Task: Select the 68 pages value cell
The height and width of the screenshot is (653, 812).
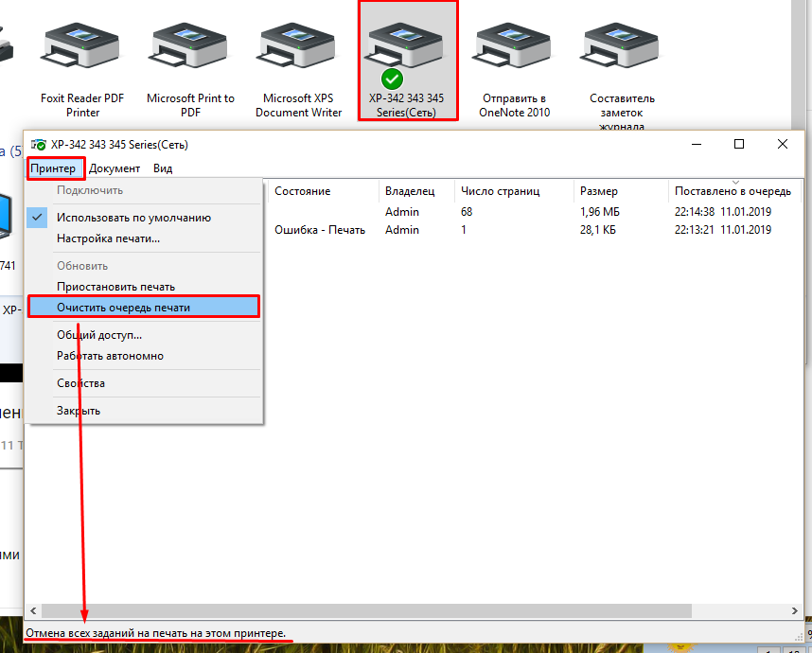Action: coord(467,211)
